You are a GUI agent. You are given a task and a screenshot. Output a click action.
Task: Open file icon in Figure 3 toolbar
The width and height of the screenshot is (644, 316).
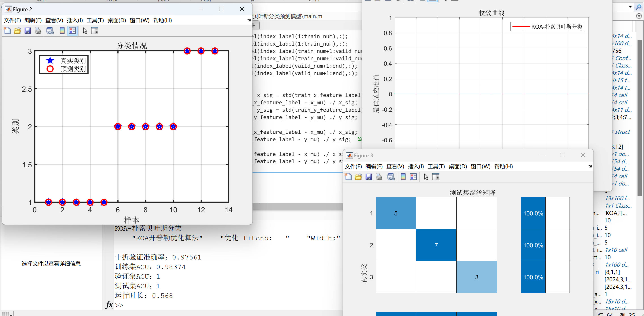coord(358,177)
